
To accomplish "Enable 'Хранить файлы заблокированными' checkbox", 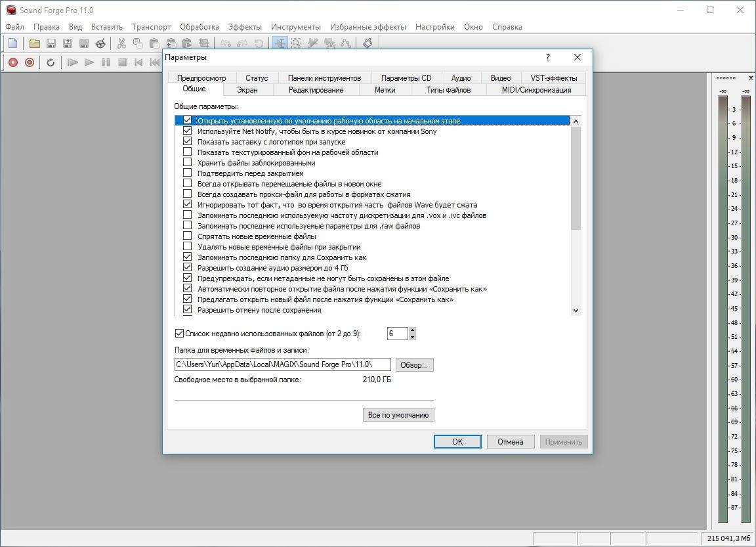I will (x=188, y=163).
